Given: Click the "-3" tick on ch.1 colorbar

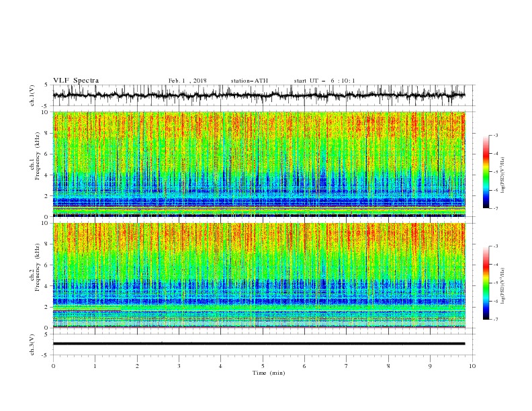Looking at the screenshot, I should [495, 135].
